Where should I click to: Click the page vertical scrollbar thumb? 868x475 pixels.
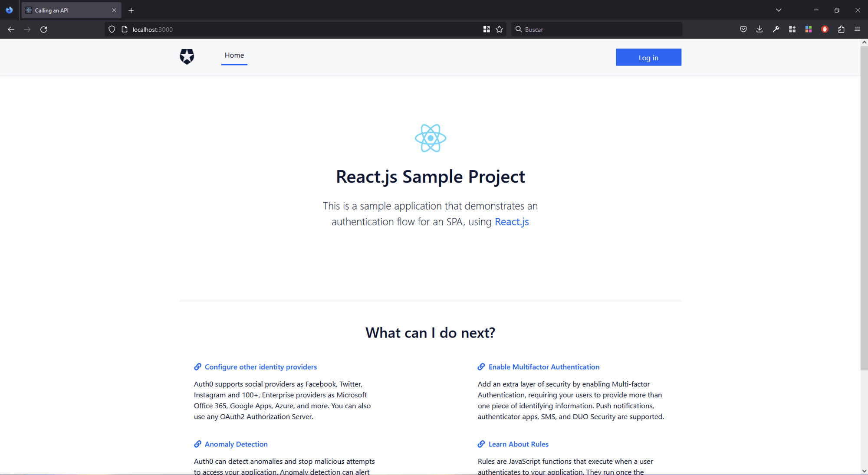click(864, 208)
